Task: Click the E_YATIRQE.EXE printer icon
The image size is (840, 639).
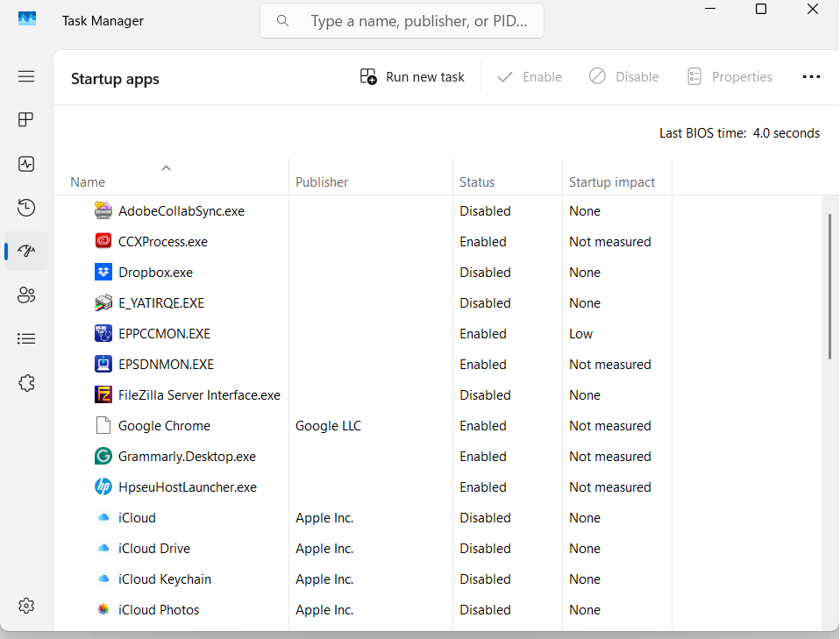Action: click(103, 302)
